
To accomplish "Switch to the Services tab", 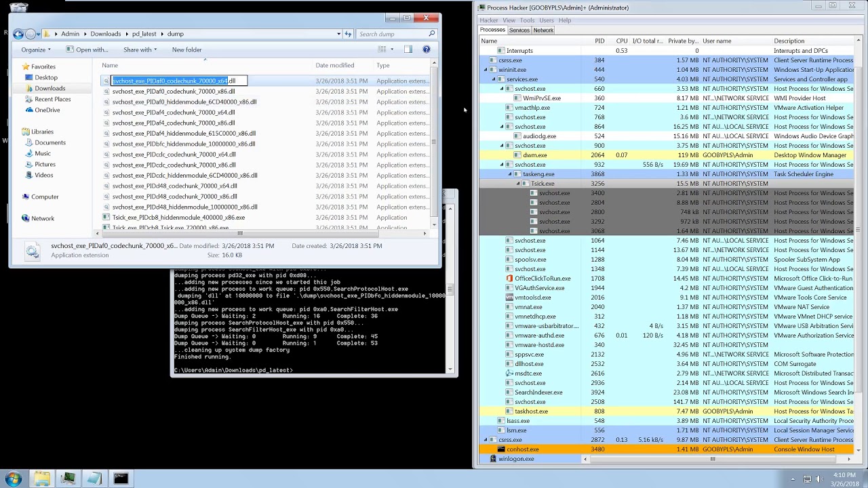I will coord(519,30).
